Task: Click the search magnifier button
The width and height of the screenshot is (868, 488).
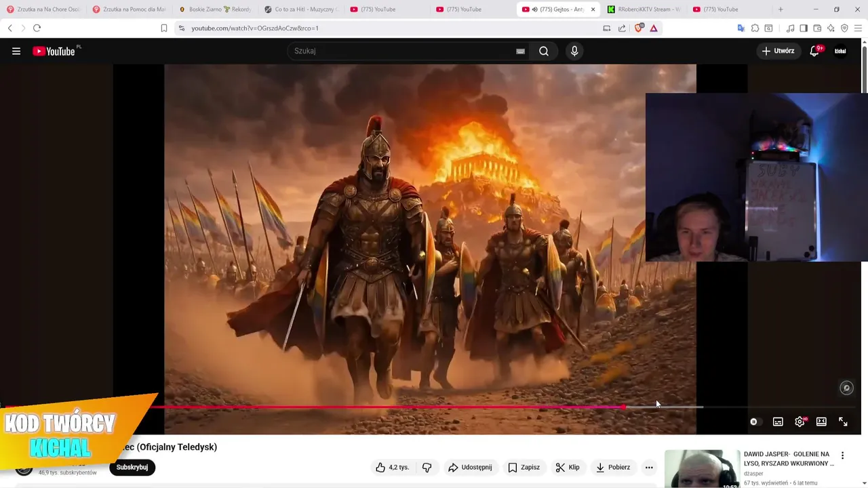Action: coord(544,51)
